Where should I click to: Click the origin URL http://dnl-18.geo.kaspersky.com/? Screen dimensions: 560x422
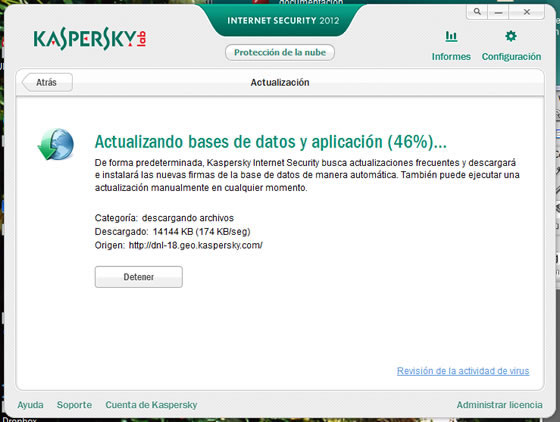[195, 245]
